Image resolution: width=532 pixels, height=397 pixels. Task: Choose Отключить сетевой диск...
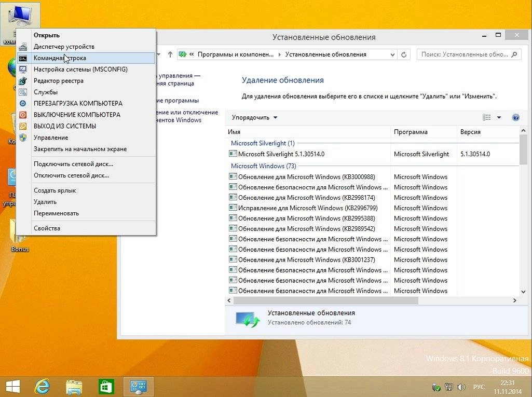point(87,175)
